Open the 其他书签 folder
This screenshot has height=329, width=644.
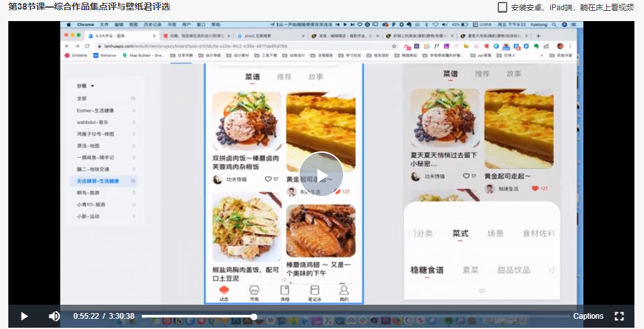click(x=561, y=55)
